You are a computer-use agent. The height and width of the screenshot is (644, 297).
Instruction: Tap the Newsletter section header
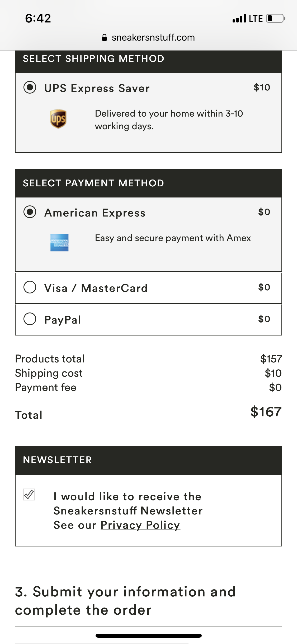tap(57, 460)
